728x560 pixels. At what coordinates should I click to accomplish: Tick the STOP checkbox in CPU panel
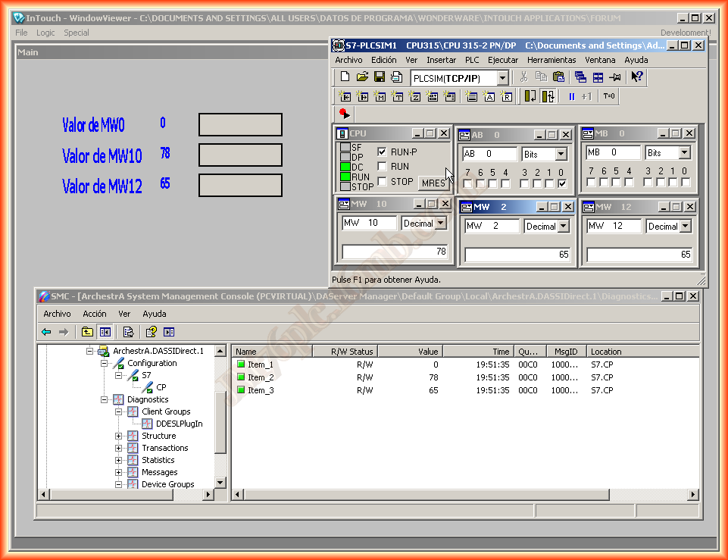[x=383, y=182]
